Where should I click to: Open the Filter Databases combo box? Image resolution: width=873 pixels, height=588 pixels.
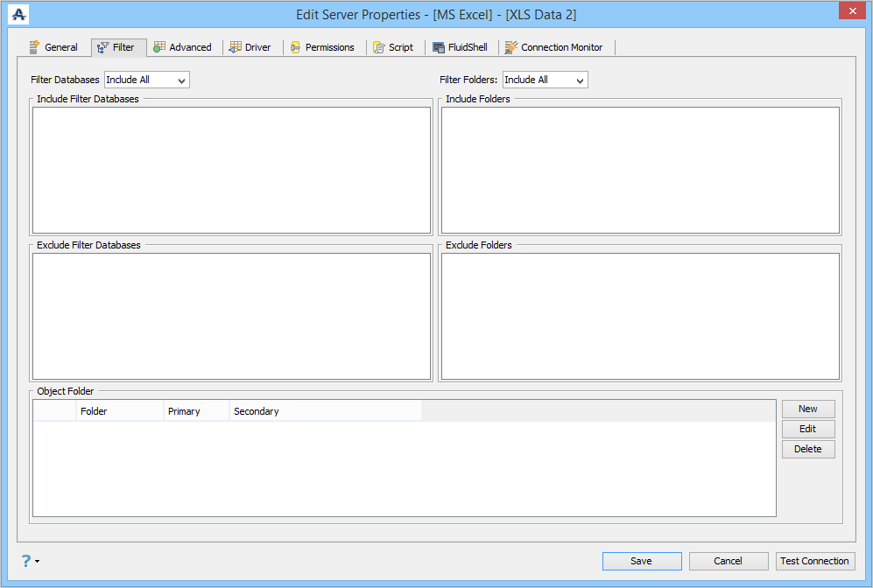(147, 80)
